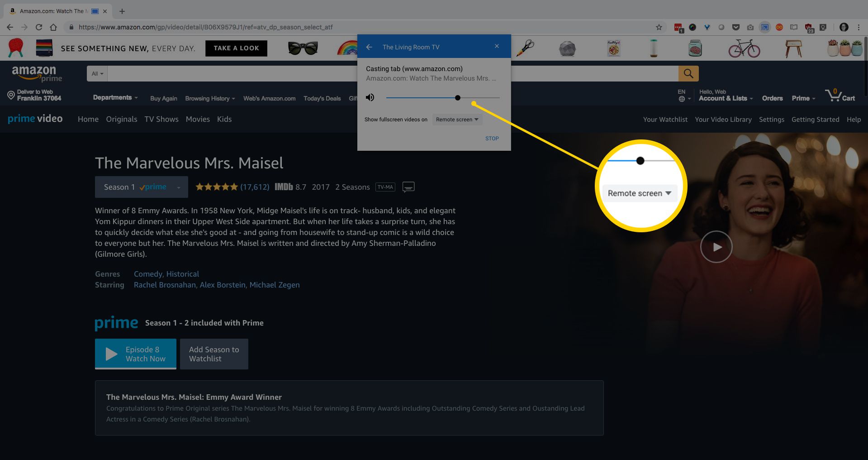Viewport: 868px width, 460px height.
Task: Open the Originals section
Action: pyautogui.click(x=122, y=119)
